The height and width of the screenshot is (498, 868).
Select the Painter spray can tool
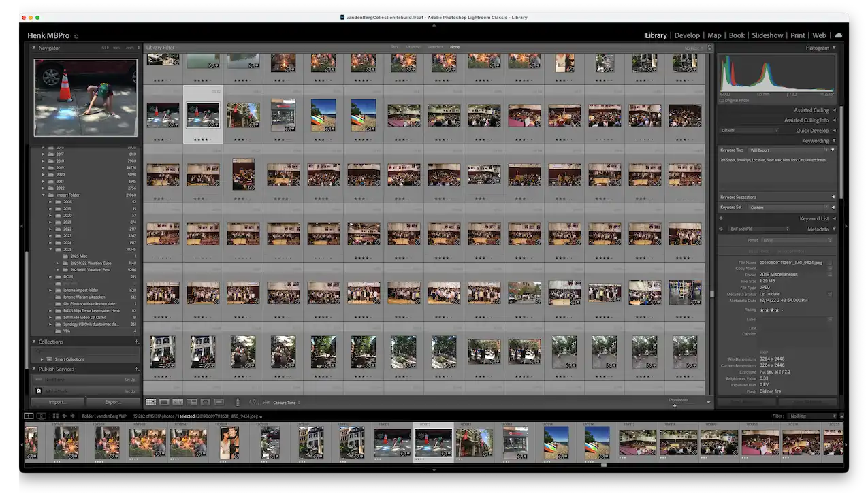tap(237, 403)
